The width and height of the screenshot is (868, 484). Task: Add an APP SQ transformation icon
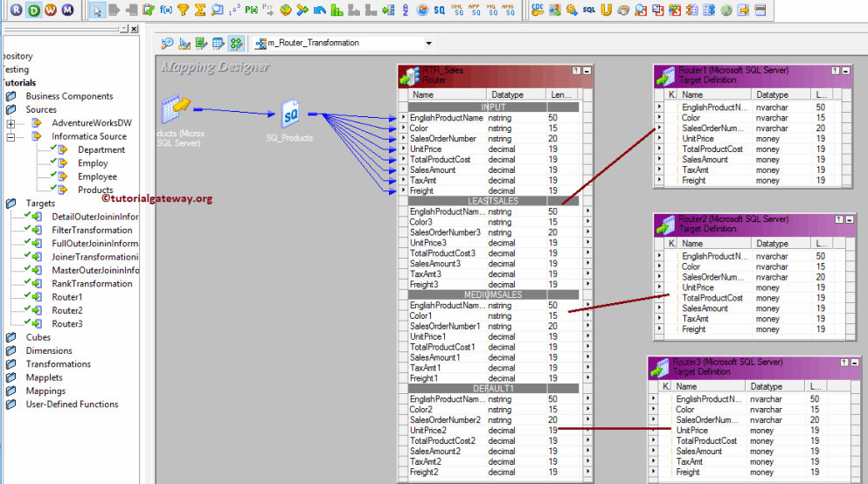coord(475,10)
